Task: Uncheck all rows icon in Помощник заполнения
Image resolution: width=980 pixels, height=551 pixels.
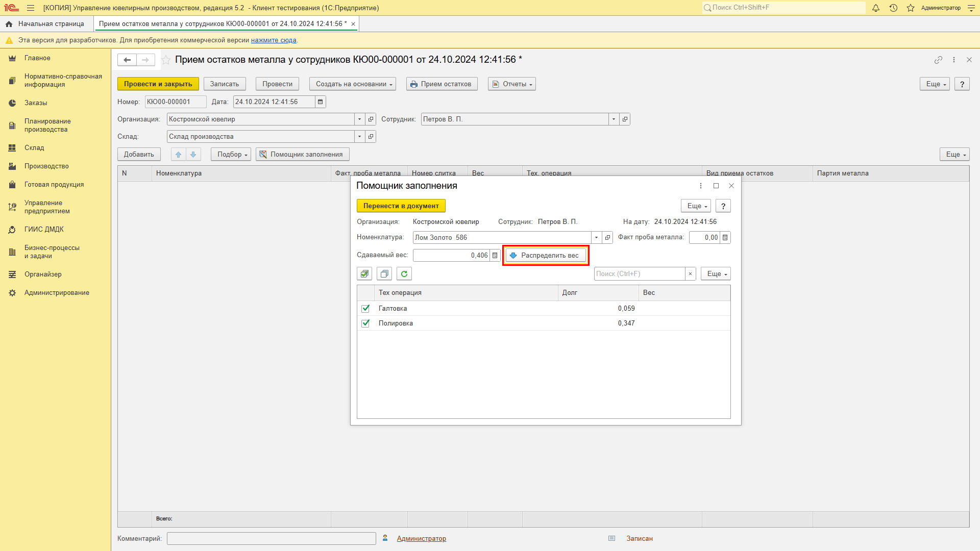Action: (384, 274)
